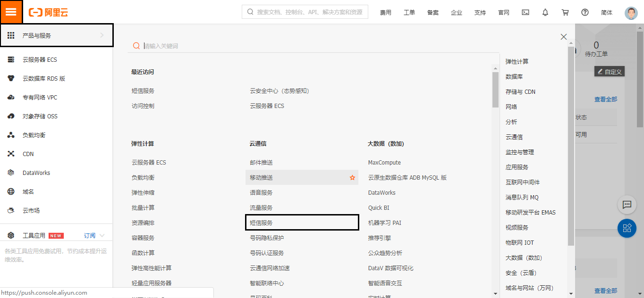644x298 pixels.
Task: Open 容器服务 under 弹性计算
Action: click(x=143, y=238)
